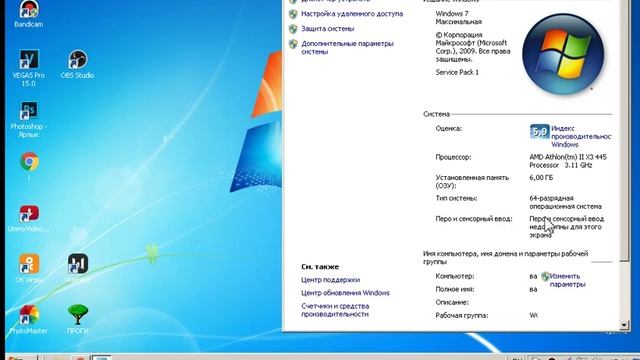Viewport: 640px width, 360px height.
Task: Open the OBS Studio shortcut
Action: click(77, 64)
